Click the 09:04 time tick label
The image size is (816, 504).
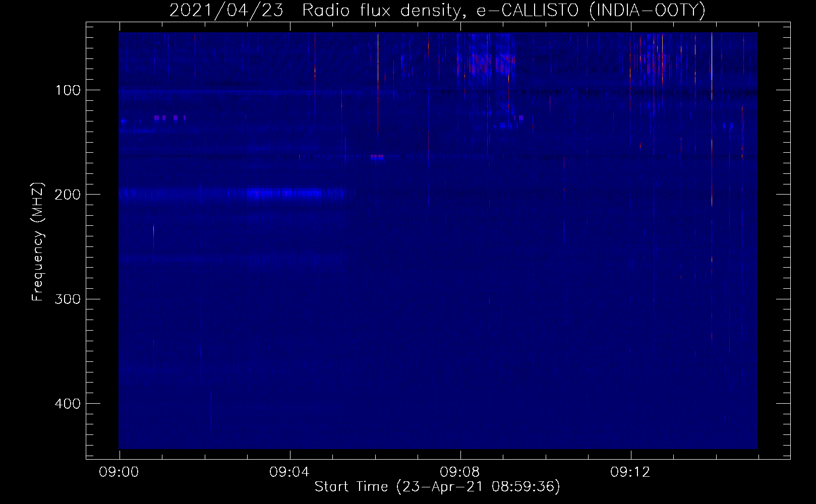click(289, 472)
